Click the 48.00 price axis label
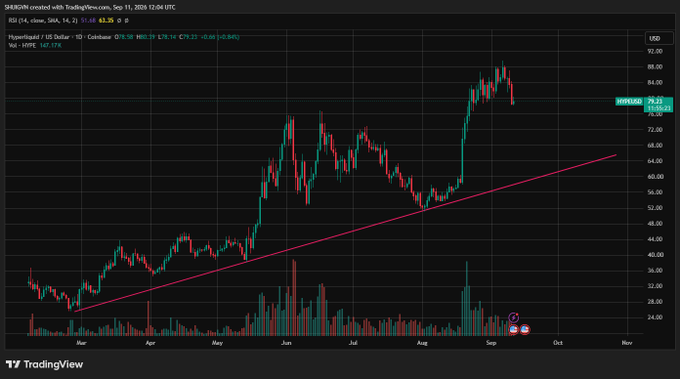 (x=655, y=223)
